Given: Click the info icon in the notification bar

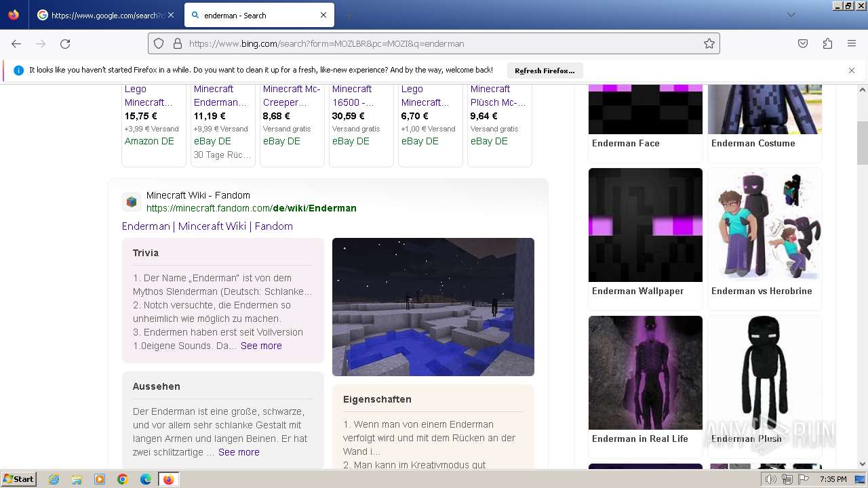Looking at the screenshot, I should [x=18, y=70].
